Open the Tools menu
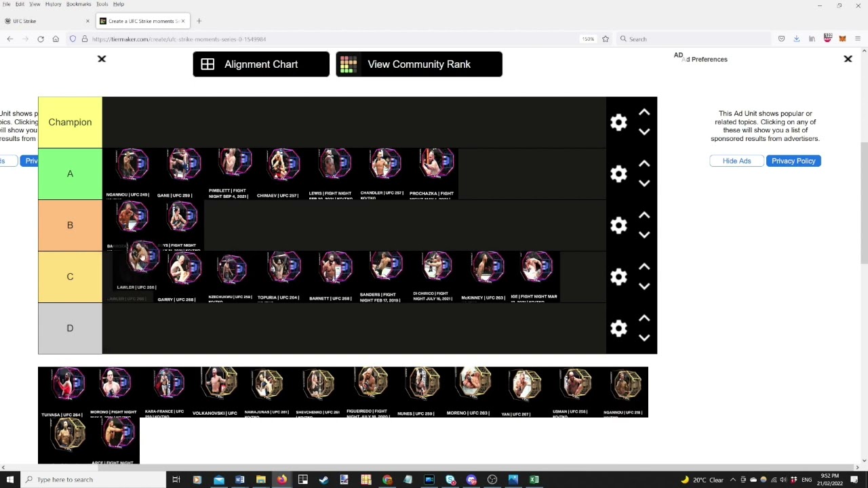 click(x=102, y=4)
